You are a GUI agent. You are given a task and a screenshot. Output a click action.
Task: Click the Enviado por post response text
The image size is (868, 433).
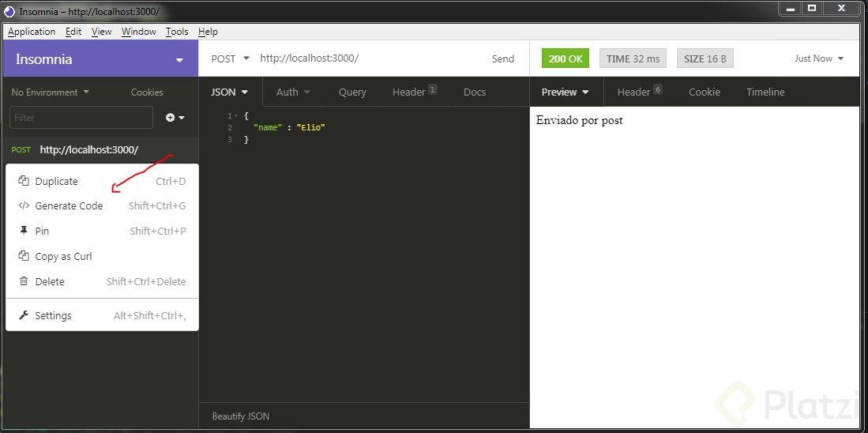(579, 120)
